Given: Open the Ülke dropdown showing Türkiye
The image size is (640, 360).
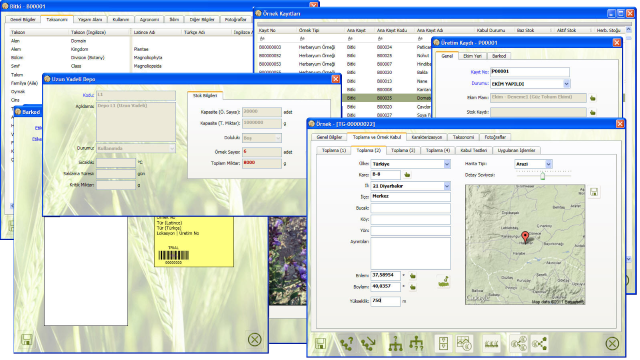Looking at the screenshot, I should 447,164.
